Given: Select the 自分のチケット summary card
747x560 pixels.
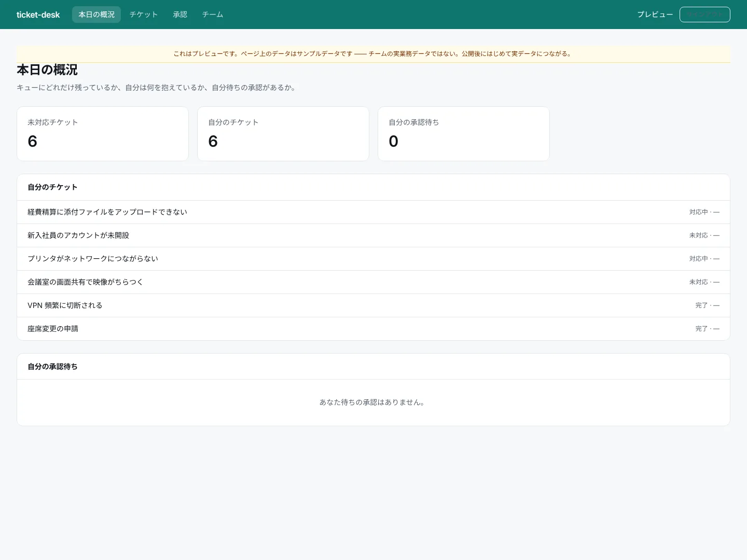Looking at the screenshot, I should [283, 134].
